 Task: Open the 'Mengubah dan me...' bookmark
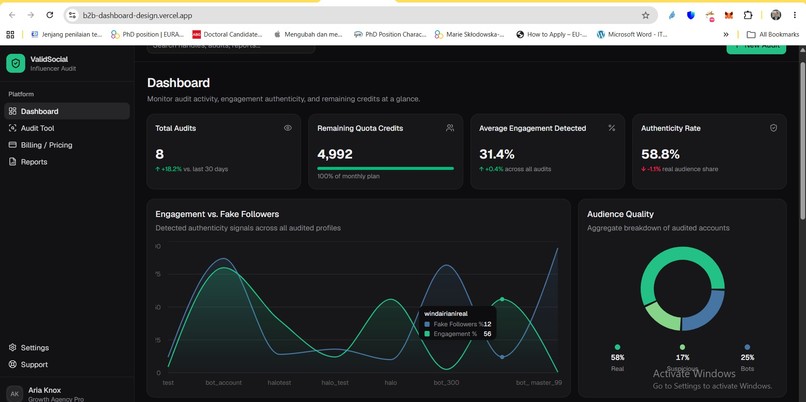coord(308,34)
